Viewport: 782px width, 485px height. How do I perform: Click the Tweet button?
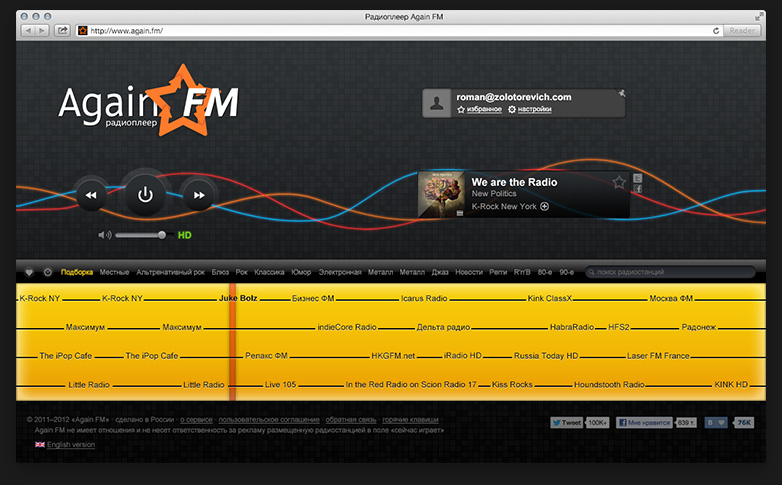567,423
